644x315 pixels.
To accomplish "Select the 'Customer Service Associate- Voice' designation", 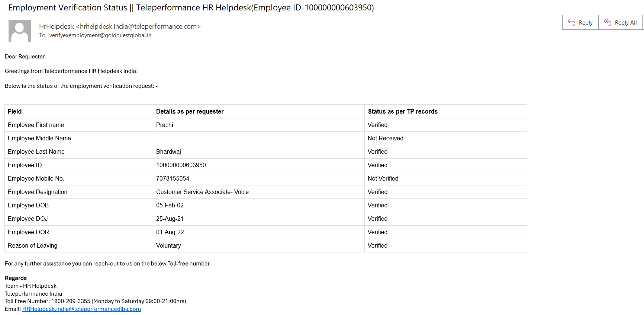I will point(202,192).
